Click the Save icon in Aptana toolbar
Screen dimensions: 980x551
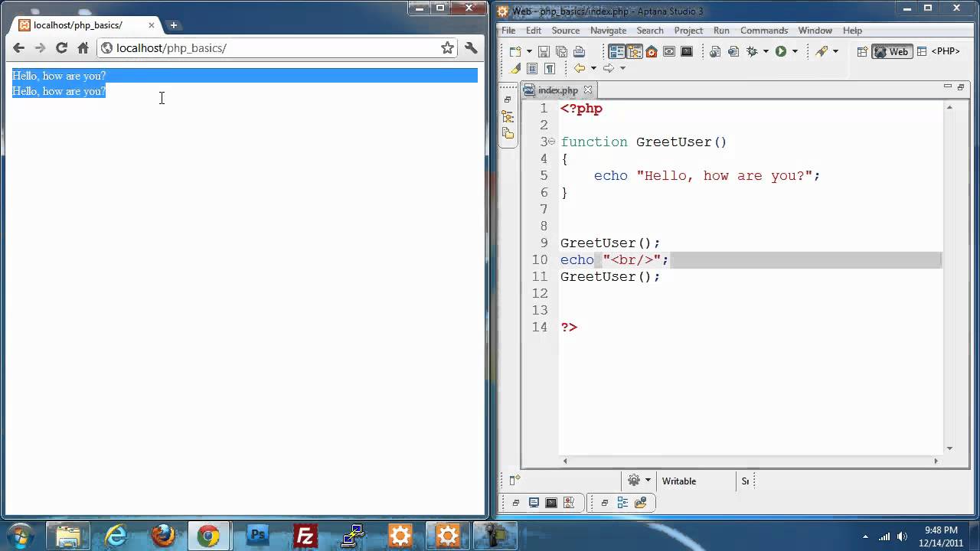[x=544, y=52]
